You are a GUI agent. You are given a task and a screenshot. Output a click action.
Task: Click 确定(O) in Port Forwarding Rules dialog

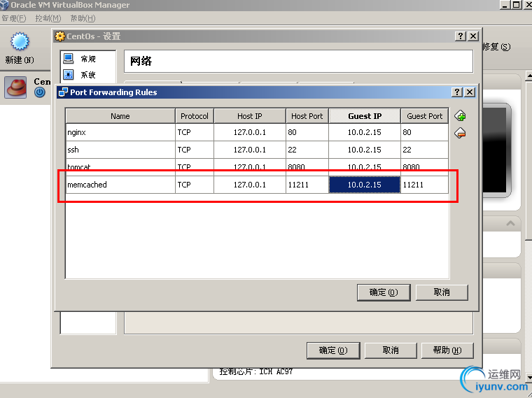tap(384, 292)
